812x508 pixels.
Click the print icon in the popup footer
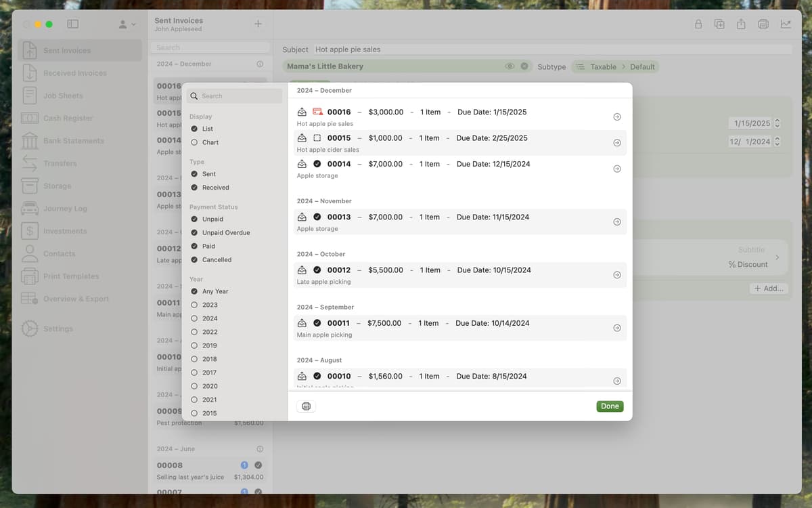tap(306, 406)
